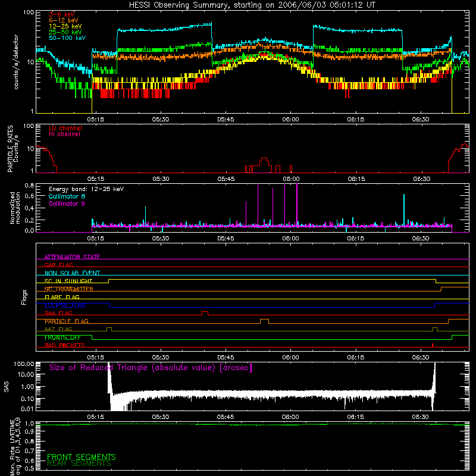Click the red BAD_PACKETS tick mark

433,345
